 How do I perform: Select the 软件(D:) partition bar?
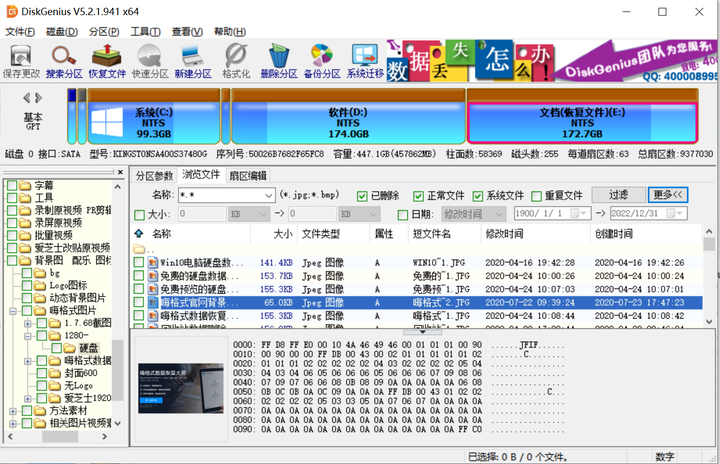pyautogui.click(x=349, y=117)
